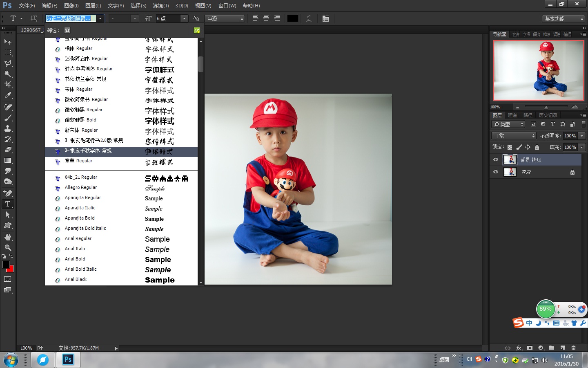
Task: Select the Eyedropper tool
Action: point(8,95)
